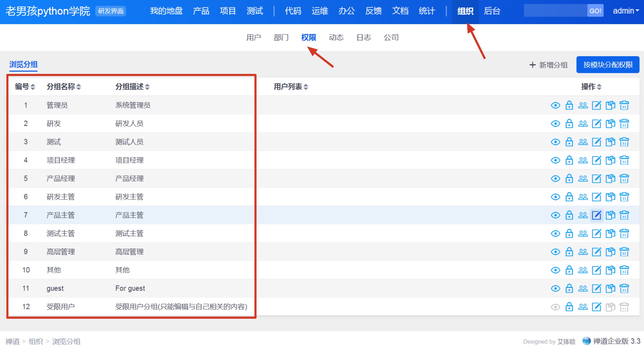
Task: Switch to the 部门 sub-tab
Action: [x=281, y=37]
